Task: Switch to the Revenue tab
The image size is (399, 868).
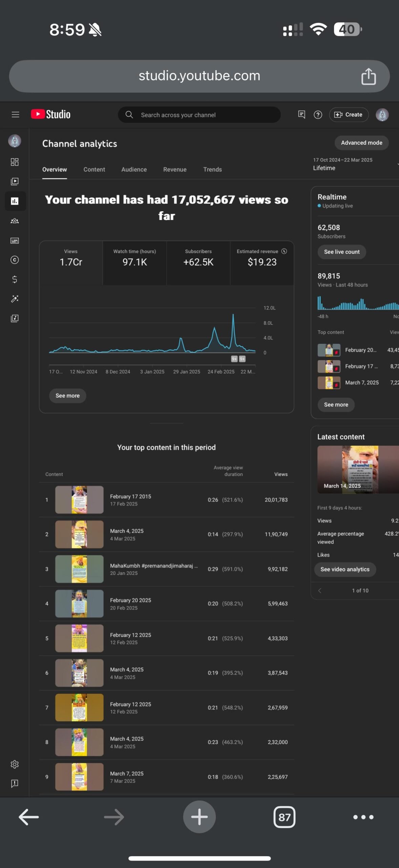Action: [175, 169]
